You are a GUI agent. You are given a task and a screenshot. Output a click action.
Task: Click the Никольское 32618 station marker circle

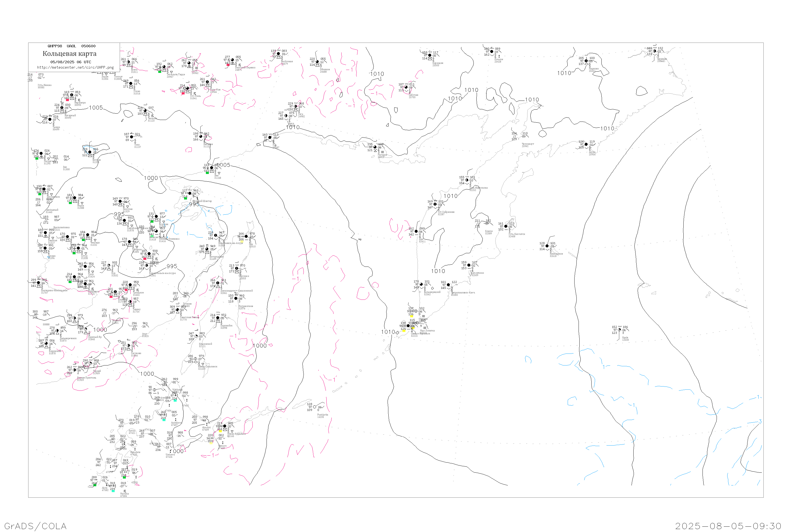[547, 246]
